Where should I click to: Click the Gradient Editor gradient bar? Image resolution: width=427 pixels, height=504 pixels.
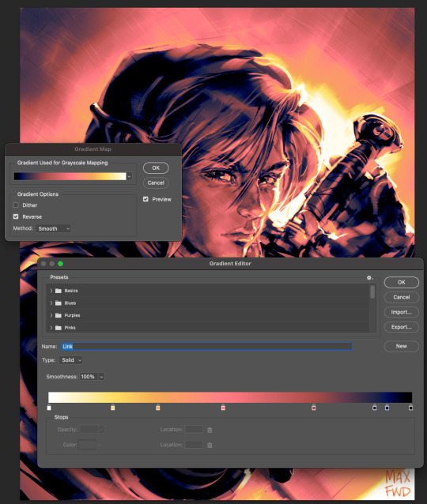click(230, 397)
